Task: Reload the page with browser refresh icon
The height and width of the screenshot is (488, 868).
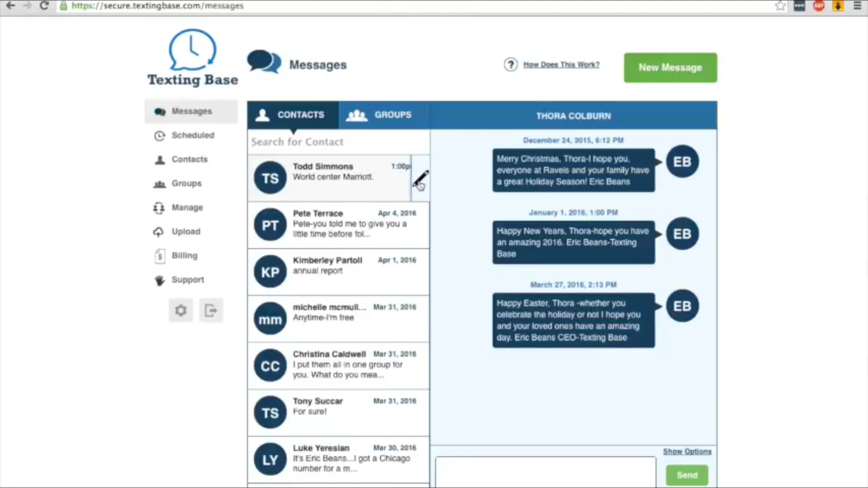Action: pyautogui.click(x=44, y=6)
